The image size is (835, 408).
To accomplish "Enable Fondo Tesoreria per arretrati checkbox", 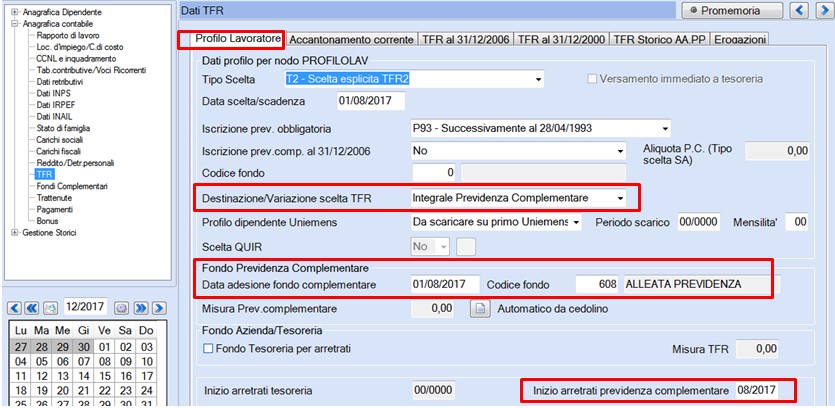I will tap(208, 349).
